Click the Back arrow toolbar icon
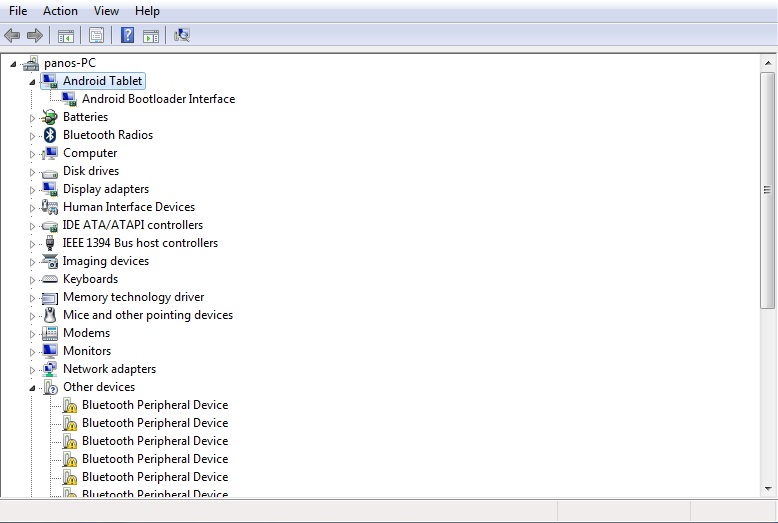The image size is (778, 523). [x=12, y=36]
